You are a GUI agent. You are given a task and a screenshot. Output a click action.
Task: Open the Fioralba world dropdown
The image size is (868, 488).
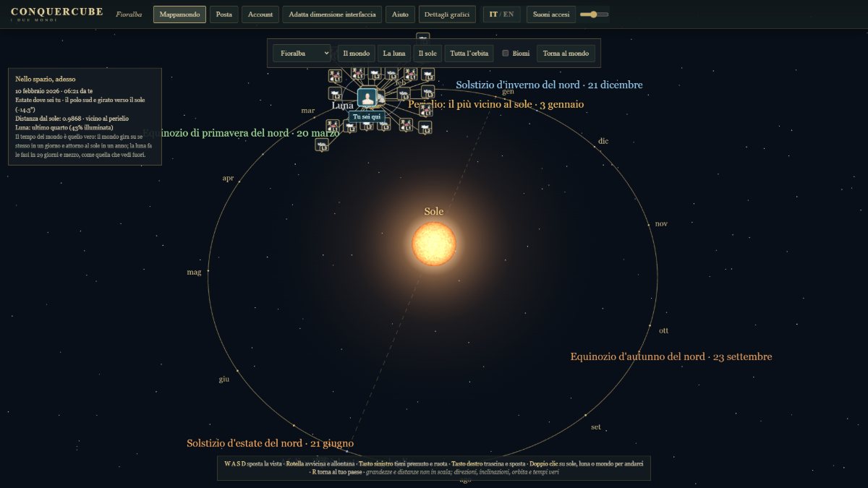[302, 53]
